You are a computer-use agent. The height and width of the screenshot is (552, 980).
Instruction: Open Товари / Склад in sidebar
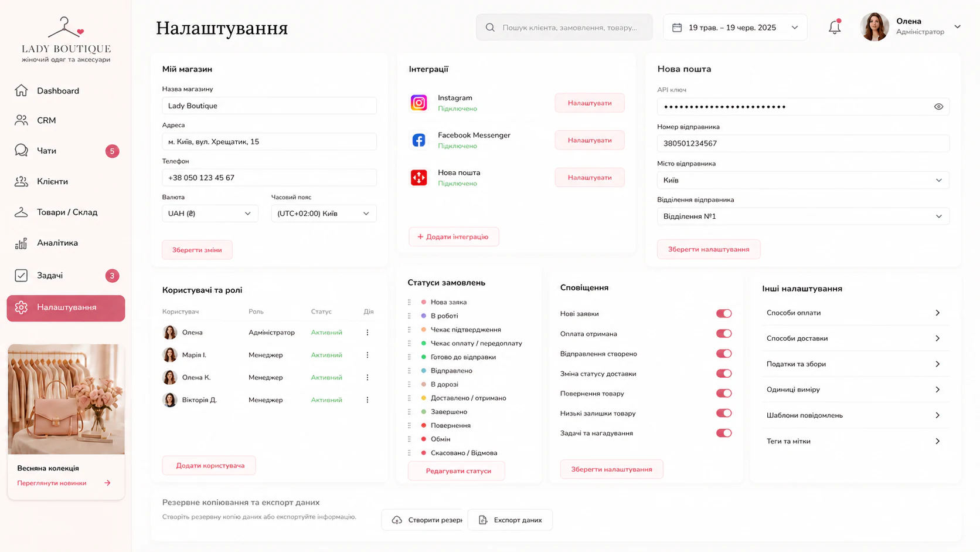(66, 212)
